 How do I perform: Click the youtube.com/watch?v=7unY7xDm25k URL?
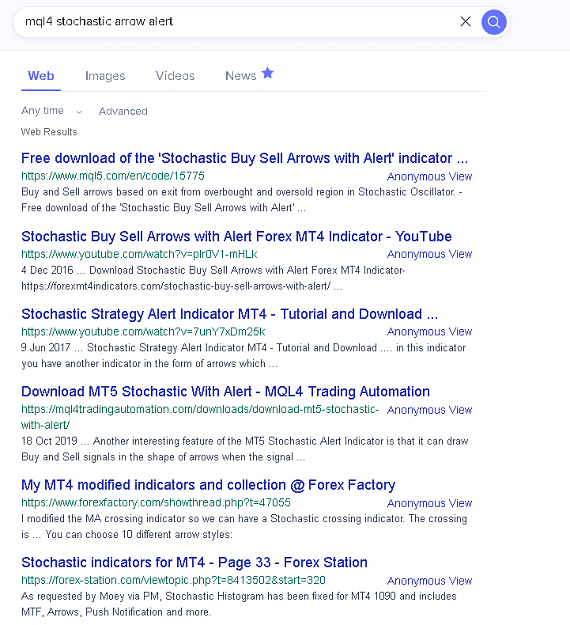click(x=143, y=332)
